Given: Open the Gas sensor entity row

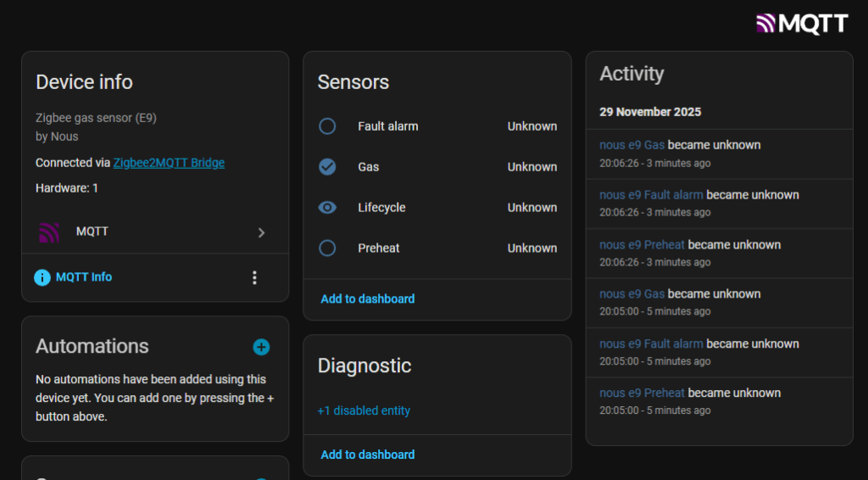Looking at the screenshot, I should (x=437, y=167).
